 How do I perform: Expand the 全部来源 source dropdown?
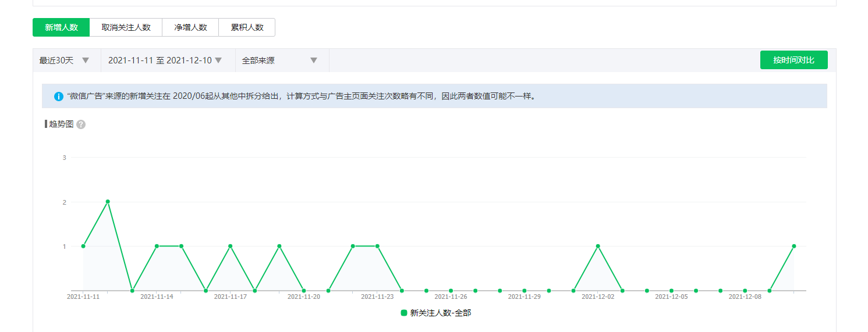280,60
